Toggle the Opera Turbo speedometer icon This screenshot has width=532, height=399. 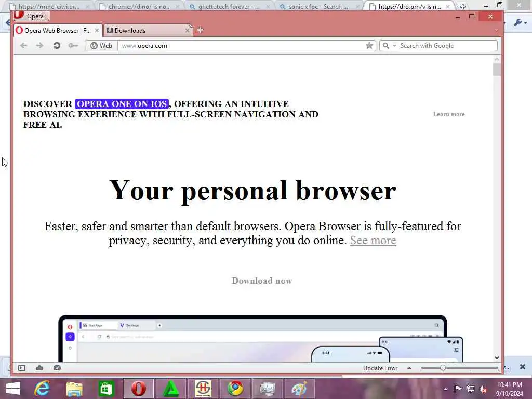coord(57,368)
